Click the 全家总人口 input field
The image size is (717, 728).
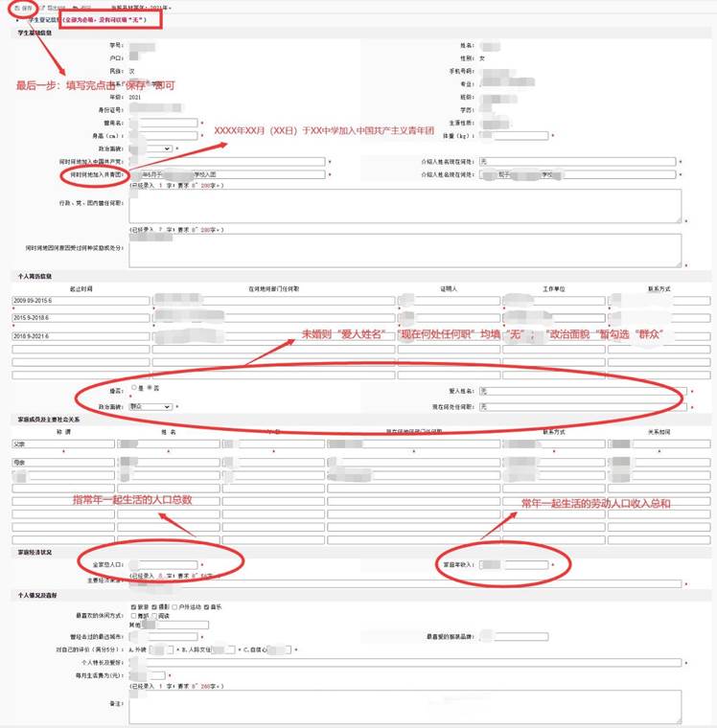coord(163,565)
